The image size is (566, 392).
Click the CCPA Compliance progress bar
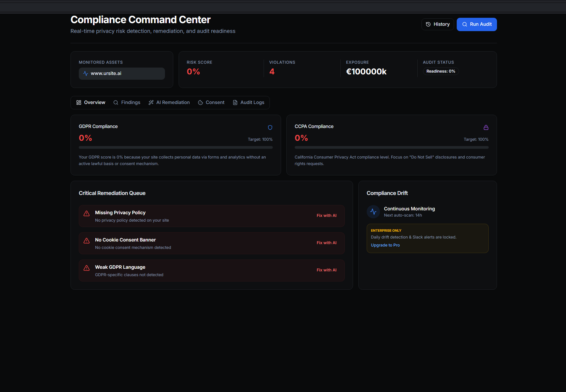click(x=392, y=147)
